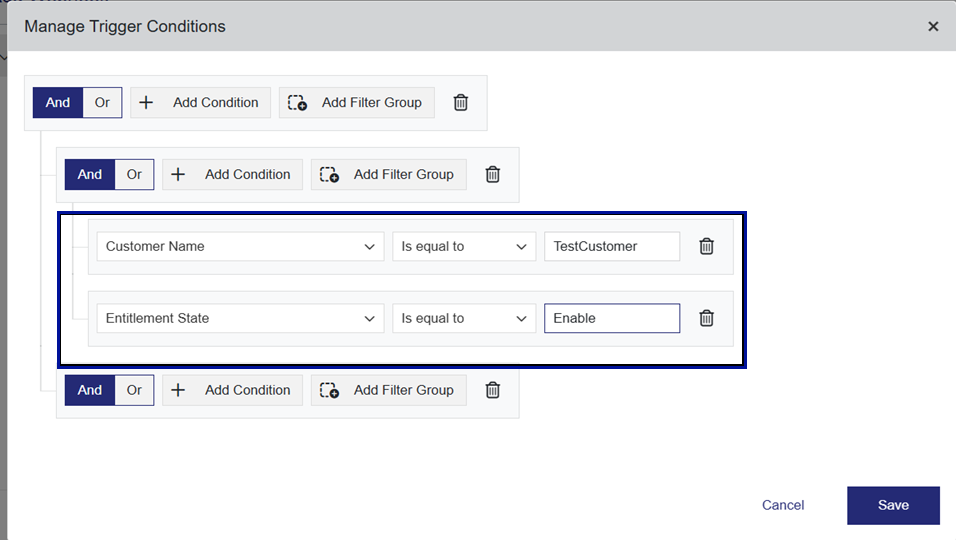Delete the top-level filter group via trash icon

coord(460,102)
